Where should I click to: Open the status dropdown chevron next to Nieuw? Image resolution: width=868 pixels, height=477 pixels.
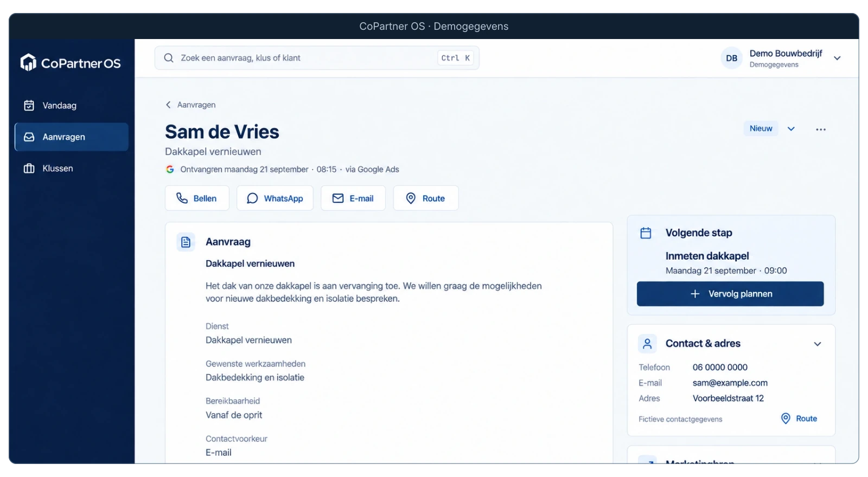point(791,129)
